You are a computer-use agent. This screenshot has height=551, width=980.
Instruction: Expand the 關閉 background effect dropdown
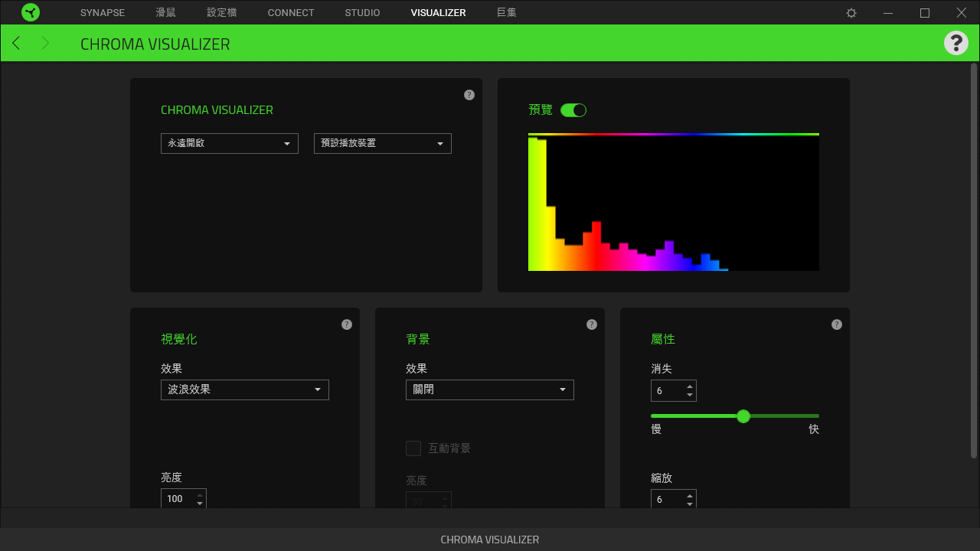click(x=490, y=390)
